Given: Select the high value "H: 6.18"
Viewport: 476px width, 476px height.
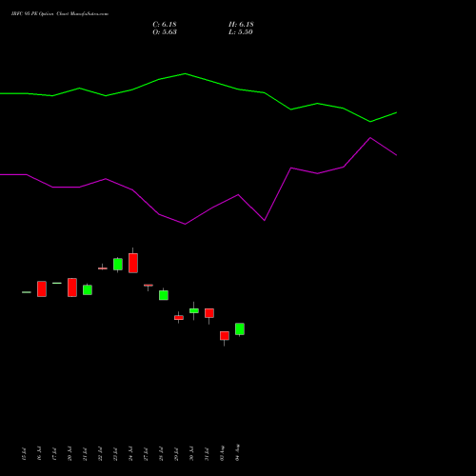Looking at the screenshot, I should point(241,25).
